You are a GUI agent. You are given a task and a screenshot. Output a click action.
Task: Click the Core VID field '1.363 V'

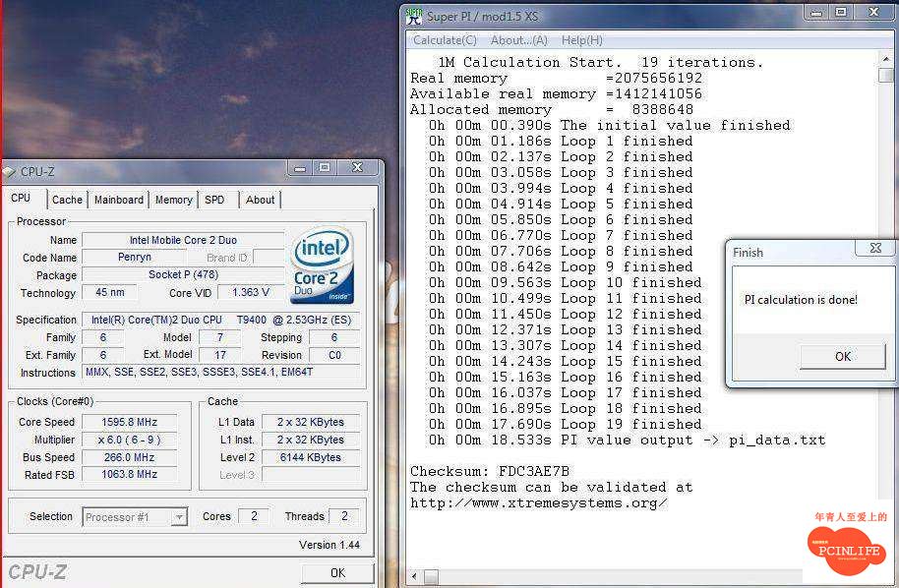tap(251, 292)
